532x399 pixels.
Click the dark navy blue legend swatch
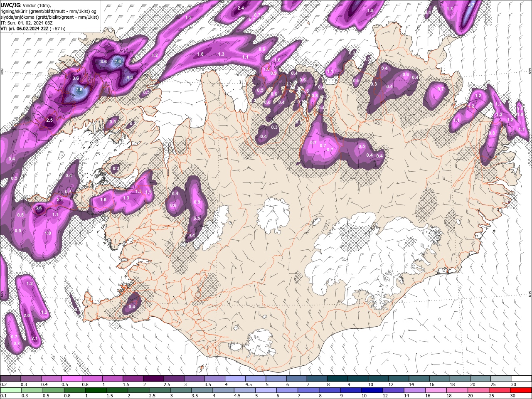point(371,390)
